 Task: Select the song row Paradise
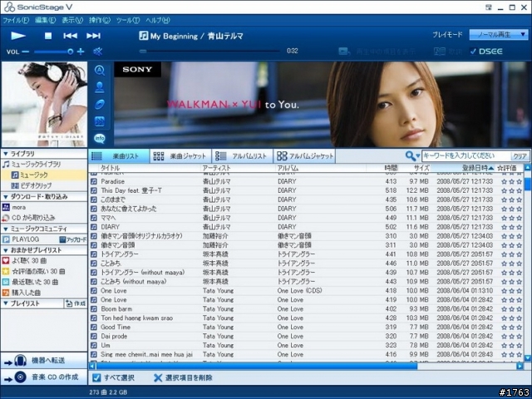[306, 181]
